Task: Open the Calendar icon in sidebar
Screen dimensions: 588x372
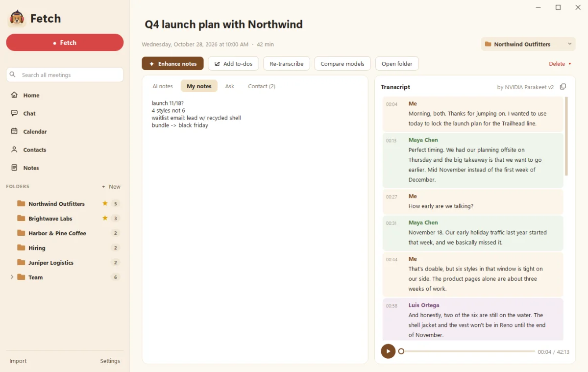Action: pyautogui.click(x=14, y=131)
